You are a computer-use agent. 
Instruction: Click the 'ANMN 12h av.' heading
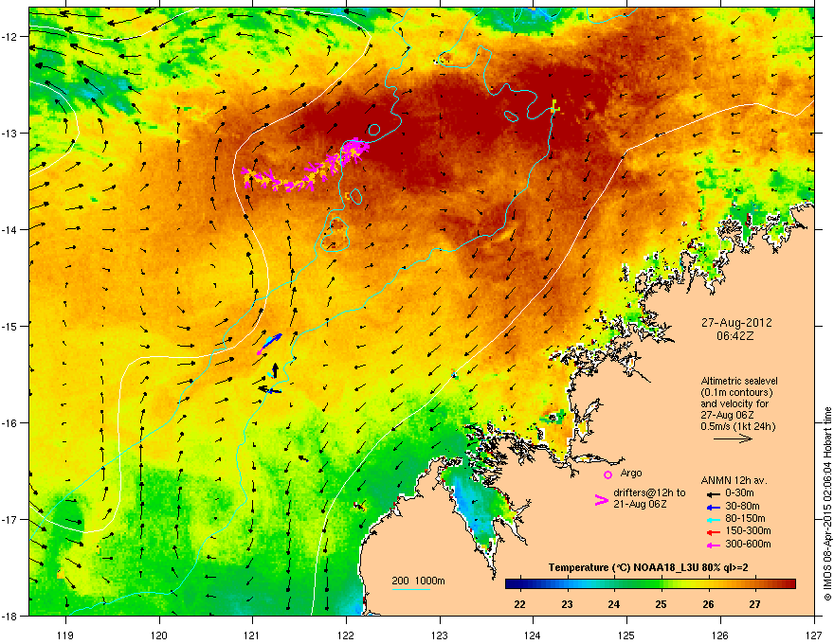734,480
